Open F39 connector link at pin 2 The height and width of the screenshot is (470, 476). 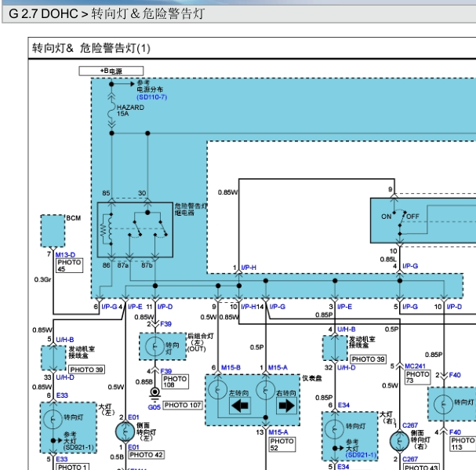(165, 324)
